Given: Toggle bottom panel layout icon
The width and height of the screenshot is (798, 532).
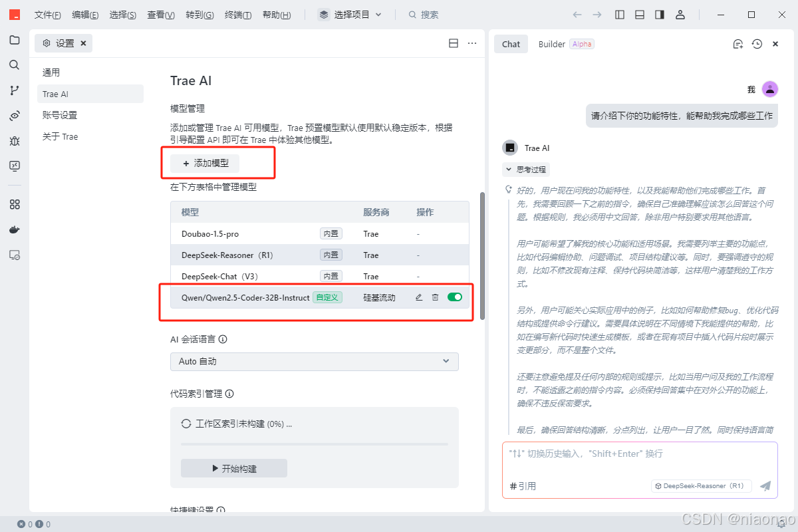Looking at the screenshot, I should [x=640, y=15].
